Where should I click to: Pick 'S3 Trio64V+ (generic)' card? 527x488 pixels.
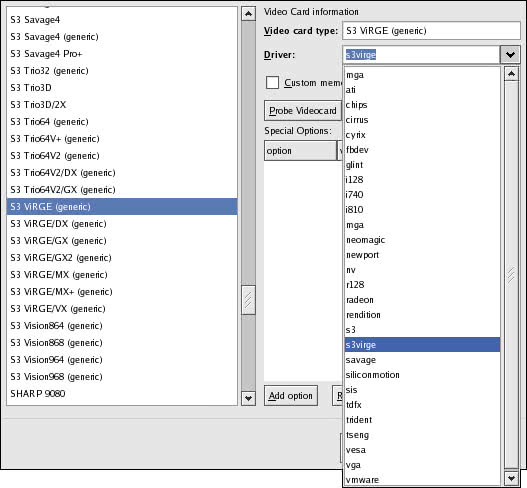tap(122, 139)
